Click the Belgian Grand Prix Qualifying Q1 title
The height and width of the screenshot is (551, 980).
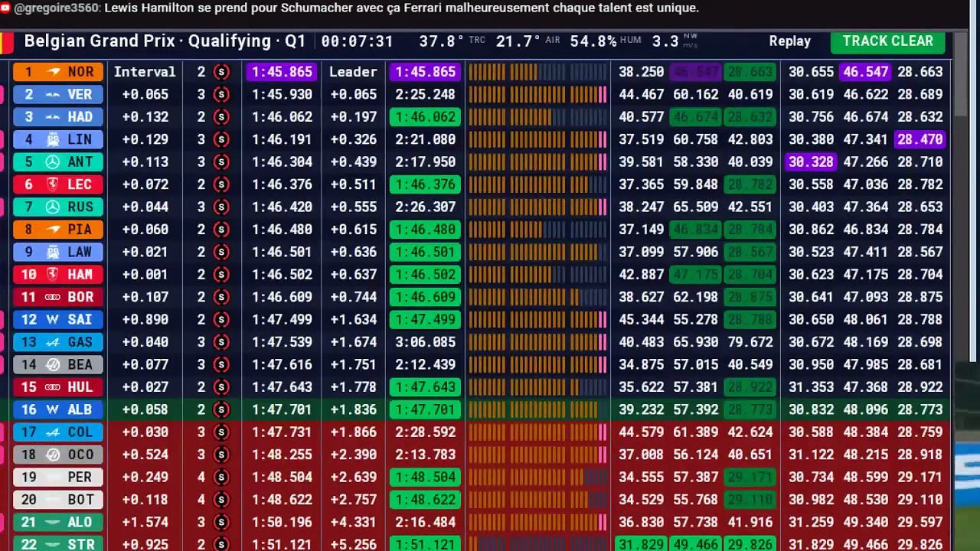pyautogui.click(x=165, y=41)
